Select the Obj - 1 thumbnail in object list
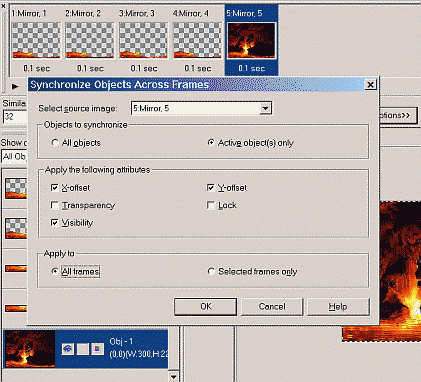421x382 pixels. click(30, 349)
